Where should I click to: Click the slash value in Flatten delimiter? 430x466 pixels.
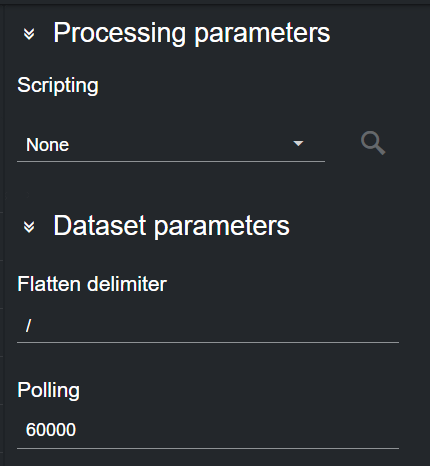(x=28, y=326)
